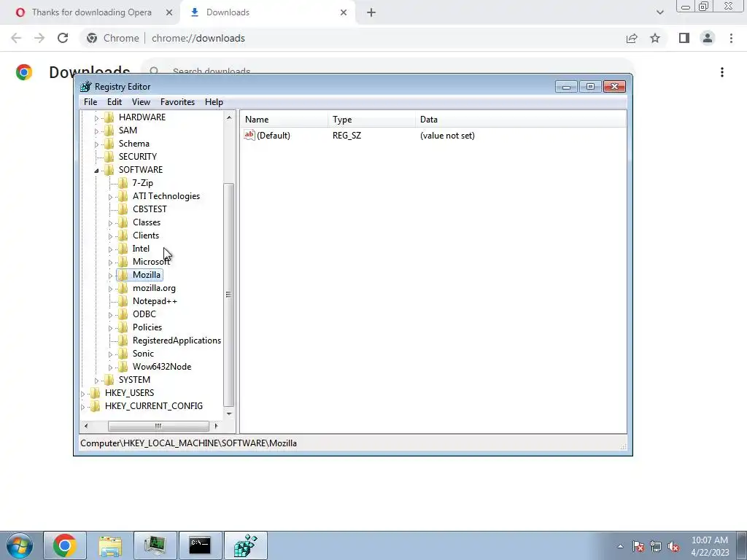The image size is (747, 560).
Task: Expand the SYSTEM key
Action: click(x=96, y=381)
